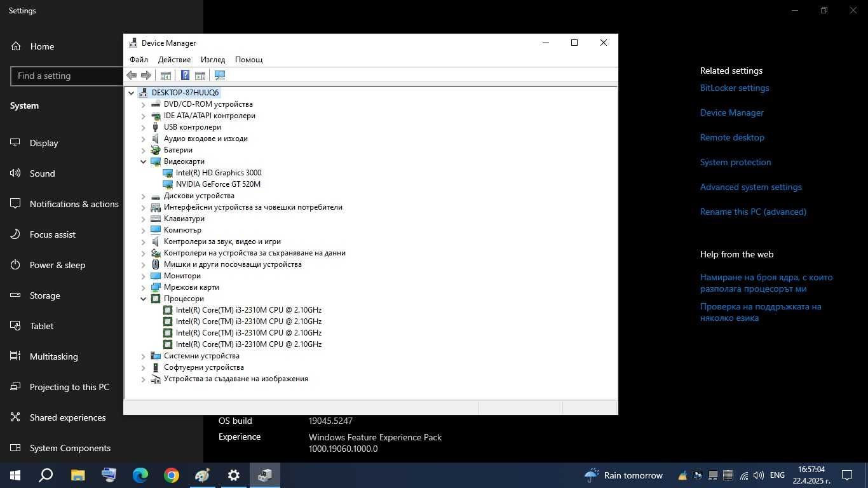Open System protection link
The width and height of the screenshot is (868, 488).
(x=735, y=163)
